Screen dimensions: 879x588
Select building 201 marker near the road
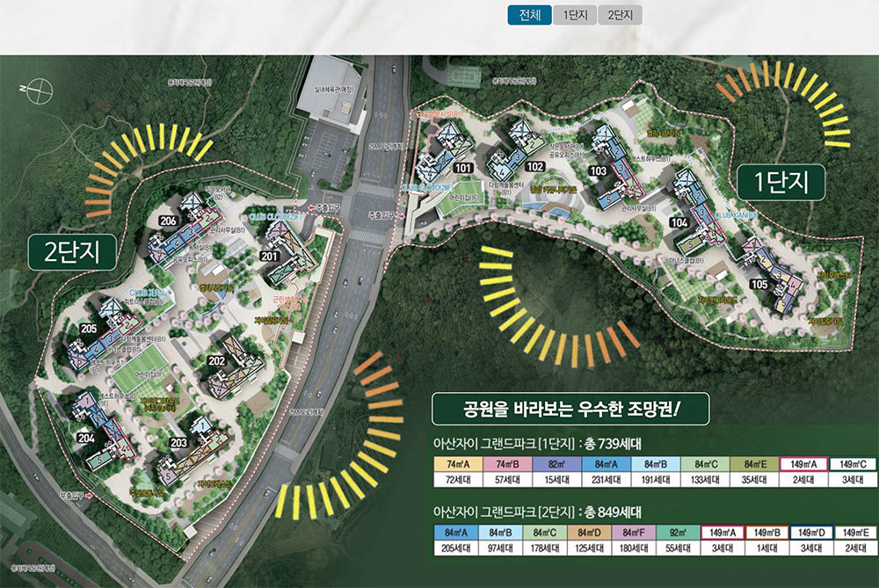269,256
